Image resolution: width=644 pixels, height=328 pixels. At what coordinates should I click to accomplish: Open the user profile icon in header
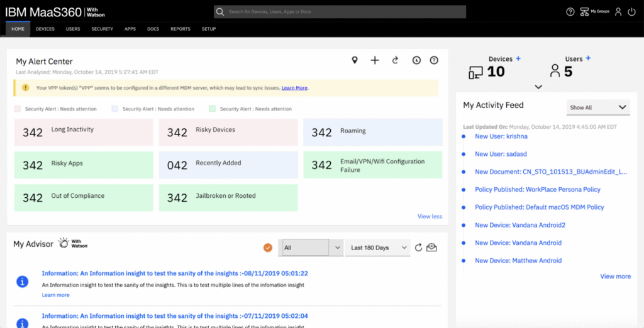(618, 12)
